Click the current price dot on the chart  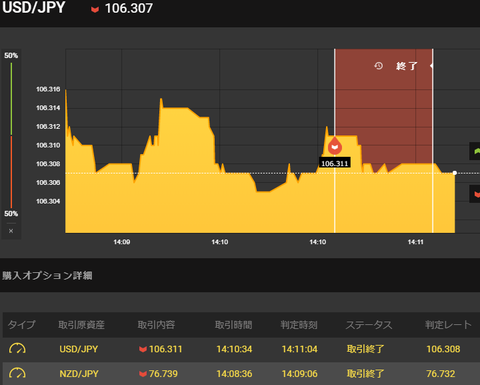click(x=455, y=173)
